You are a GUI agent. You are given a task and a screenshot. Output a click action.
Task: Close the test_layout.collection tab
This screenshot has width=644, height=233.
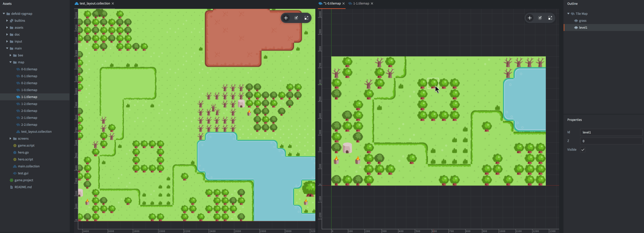click(x=113, y=4)
